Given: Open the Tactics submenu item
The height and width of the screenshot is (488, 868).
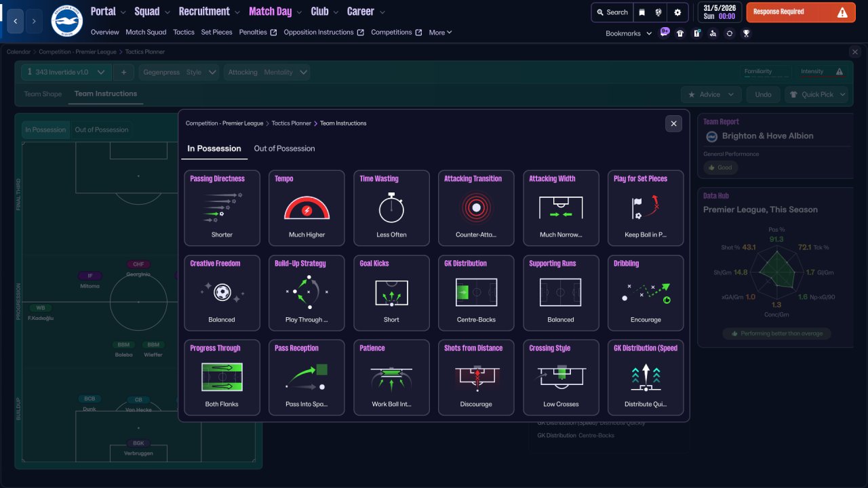Looking at the screenshot, I should [184, 32].
